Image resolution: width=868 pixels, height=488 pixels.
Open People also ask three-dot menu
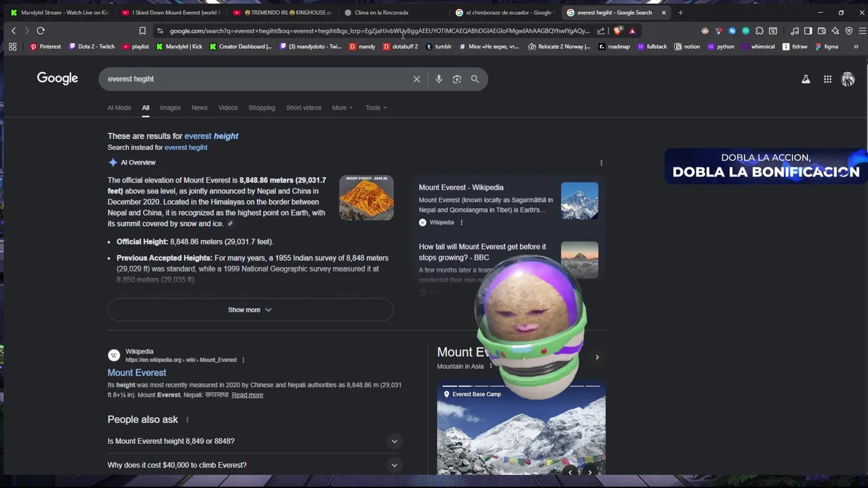187,420
